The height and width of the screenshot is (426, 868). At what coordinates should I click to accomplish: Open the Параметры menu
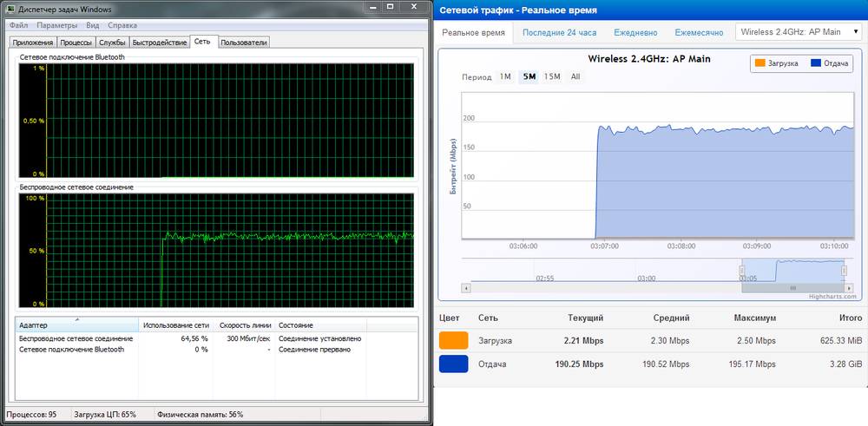[57, 25]
